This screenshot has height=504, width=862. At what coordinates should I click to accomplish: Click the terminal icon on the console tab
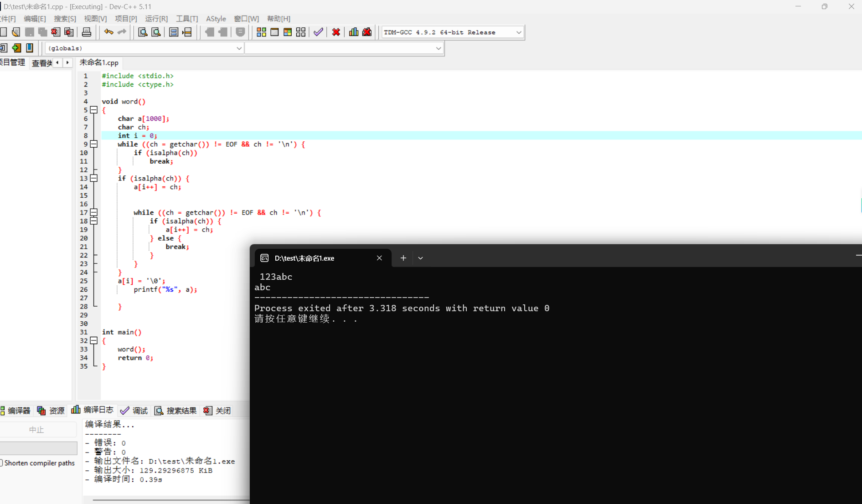[x=264, y=258]
